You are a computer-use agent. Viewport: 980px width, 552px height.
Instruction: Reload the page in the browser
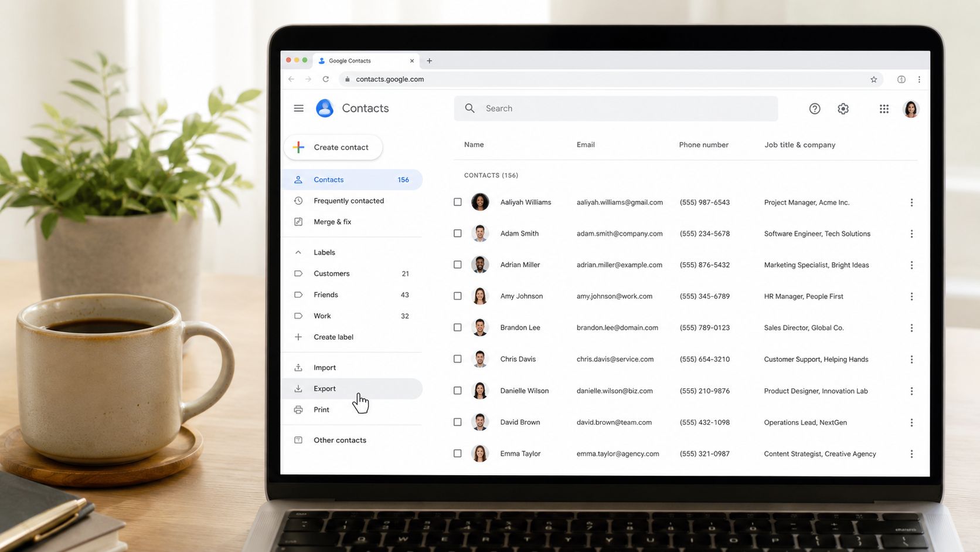coord(326,79)
